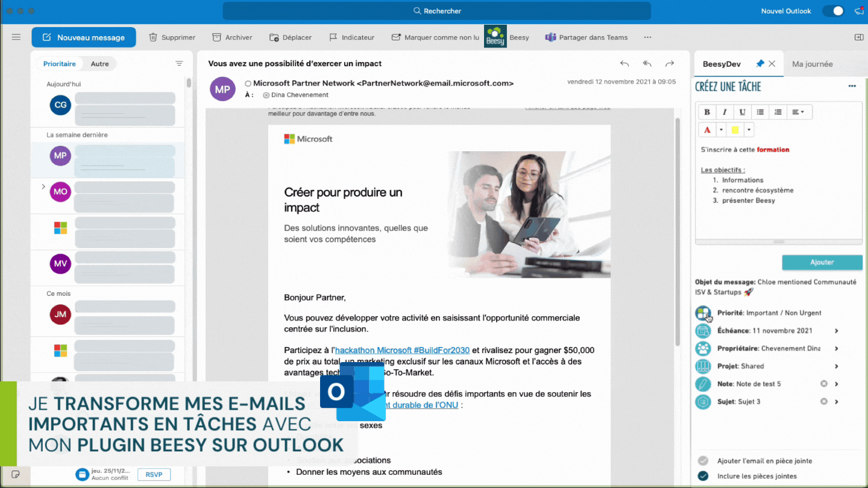Open the message list filter menu

point(179,63)
